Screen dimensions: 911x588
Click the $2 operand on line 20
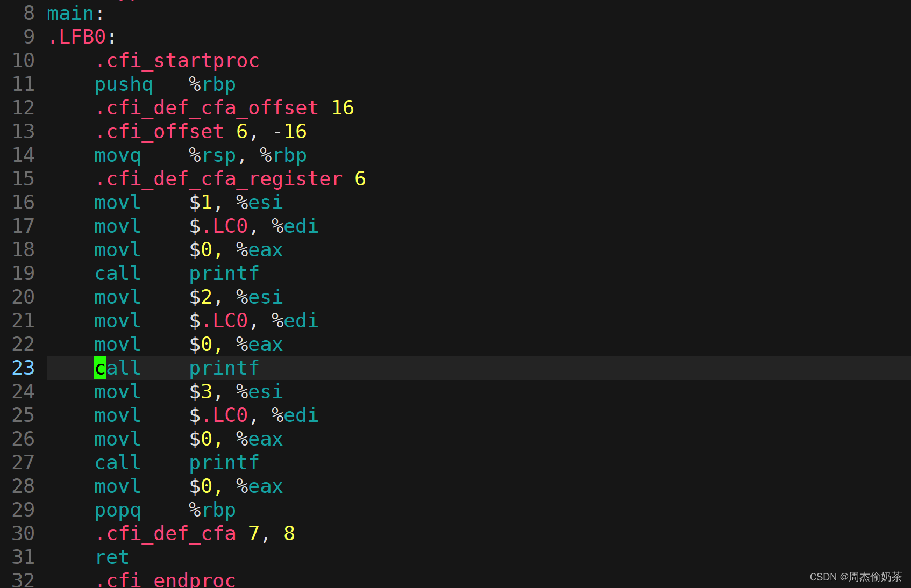(x=201, y=297)
